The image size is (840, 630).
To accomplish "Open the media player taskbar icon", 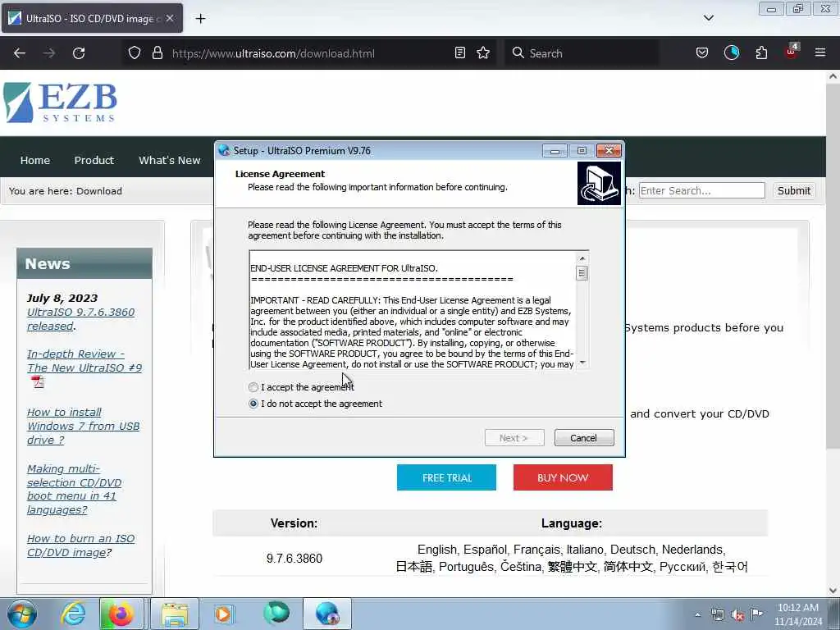I will (x=223, y=614).
